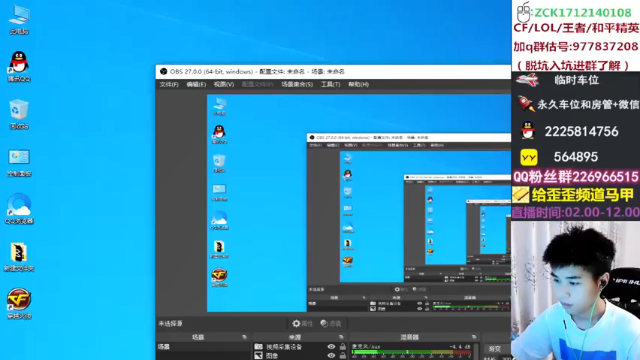The height and width of the screenshot is (360, 640).
Task: Open the Tools (T) menu
Action: (x=330, y=84)
